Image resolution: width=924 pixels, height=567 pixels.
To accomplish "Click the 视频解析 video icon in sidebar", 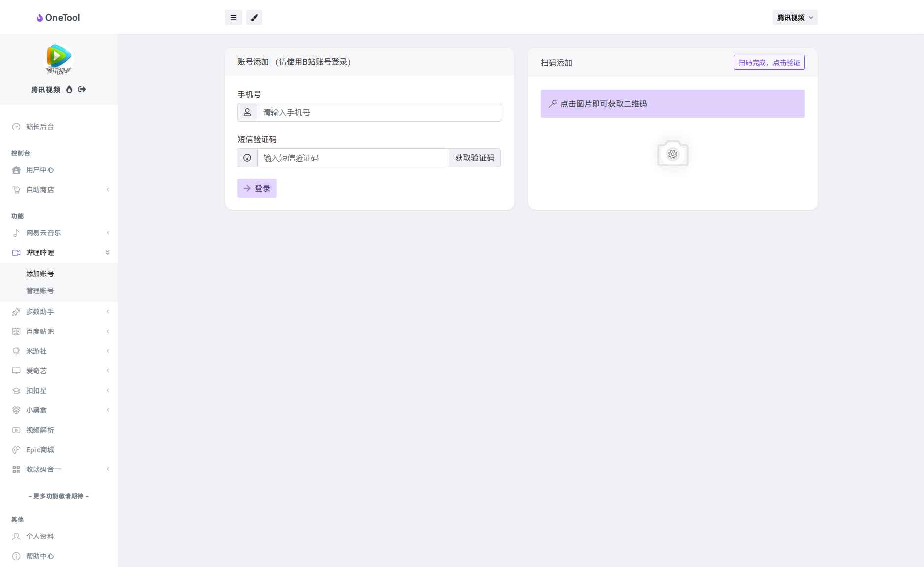I will pos(16,430).
